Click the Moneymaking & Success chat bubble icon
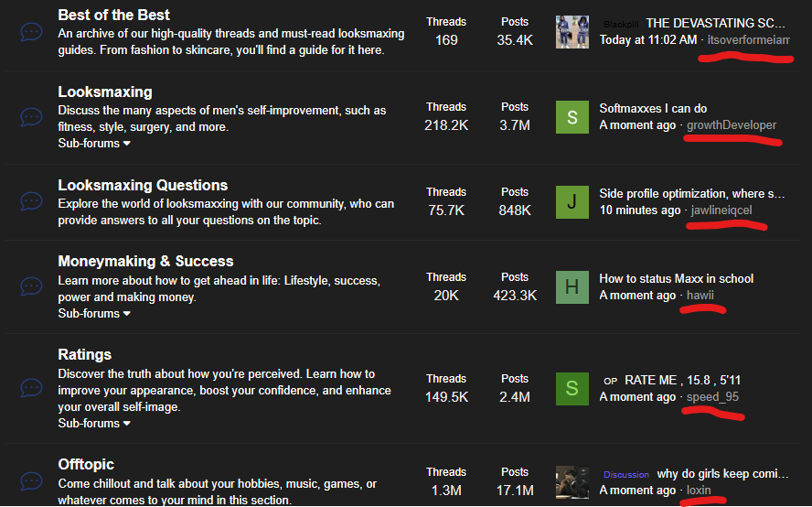This screenshot has height=507, width=812. [x=31, y=286]
